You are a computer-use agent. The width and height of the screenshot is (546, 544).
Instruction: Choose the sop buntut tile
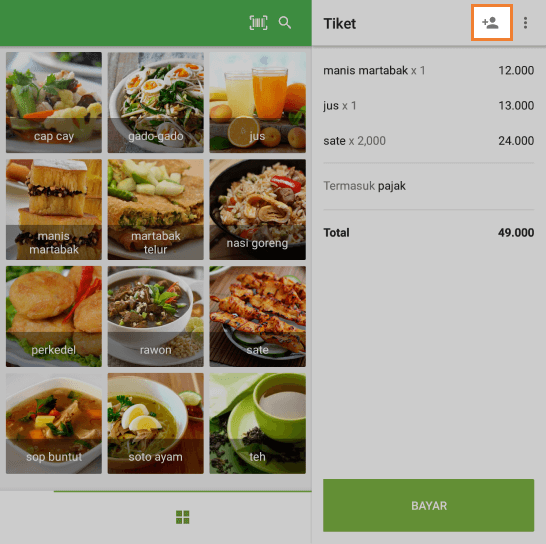pyautogui.click(x=54, y=423)
